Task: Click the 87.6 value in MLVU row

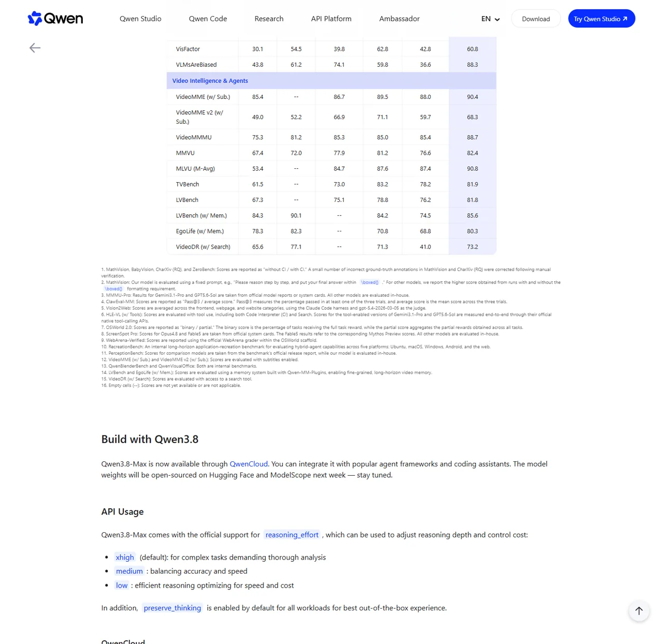Action: pos(383,168)
